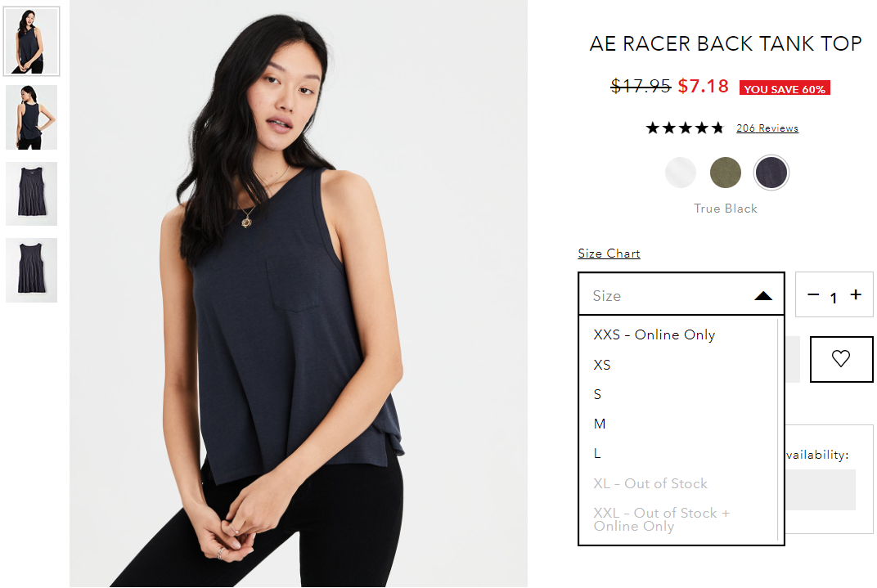This screenshot has height=588, width=877.
Task: Select size M option
Action: pos(678,424)
